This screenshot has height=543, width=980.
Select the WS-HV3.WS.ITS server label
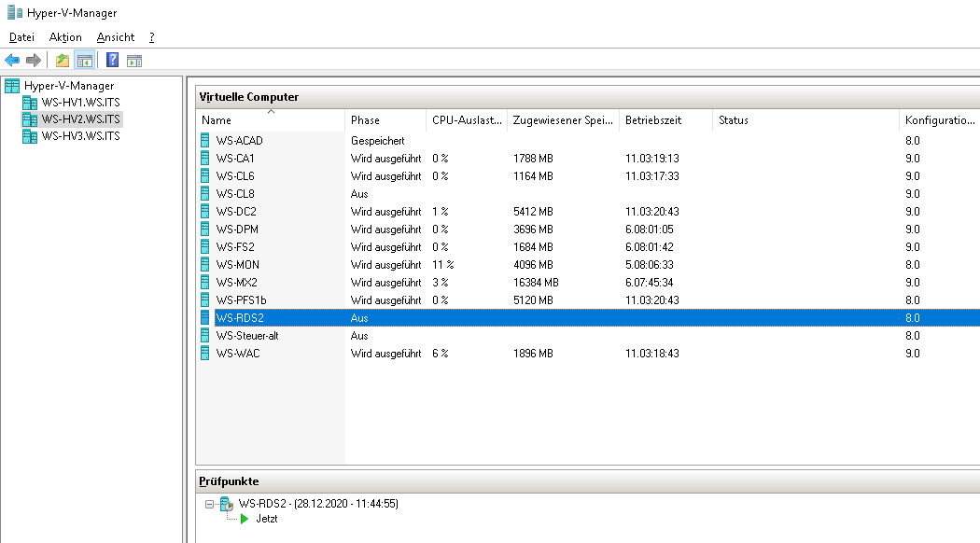tap(81, 136)
